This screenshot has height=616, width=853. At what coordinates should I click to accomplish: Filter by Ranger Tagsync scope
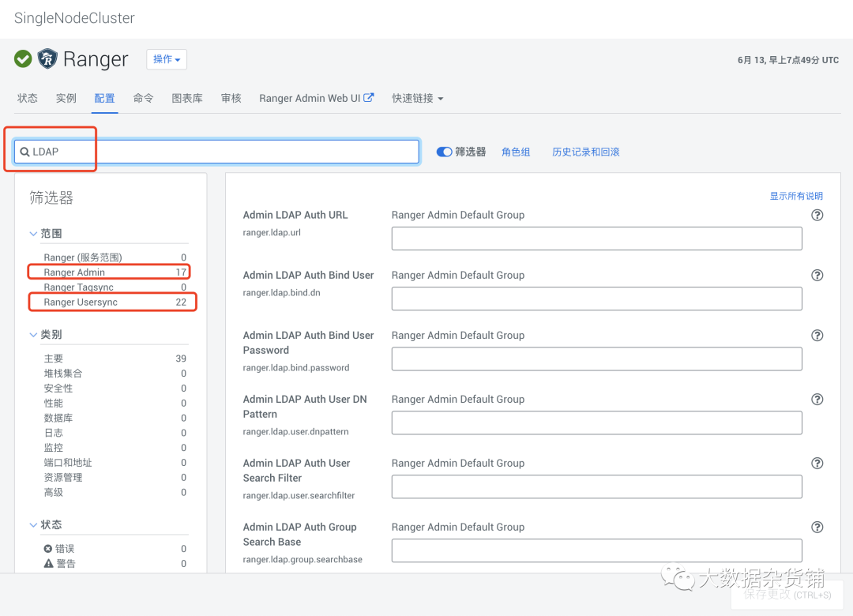click(x=115, y=287)
